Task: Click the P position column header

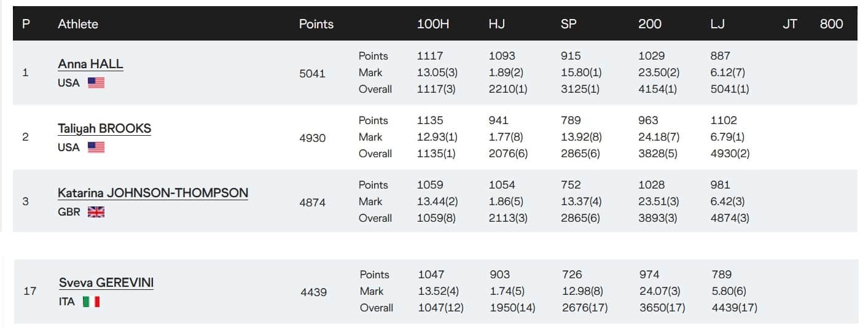Action: (x=26, y=24)
